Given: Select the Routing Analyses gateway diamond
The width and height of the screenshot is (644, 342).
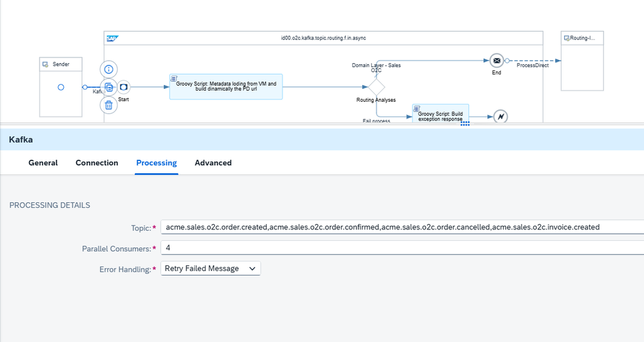Looking at the screenshot, I should tap(376, 87).
